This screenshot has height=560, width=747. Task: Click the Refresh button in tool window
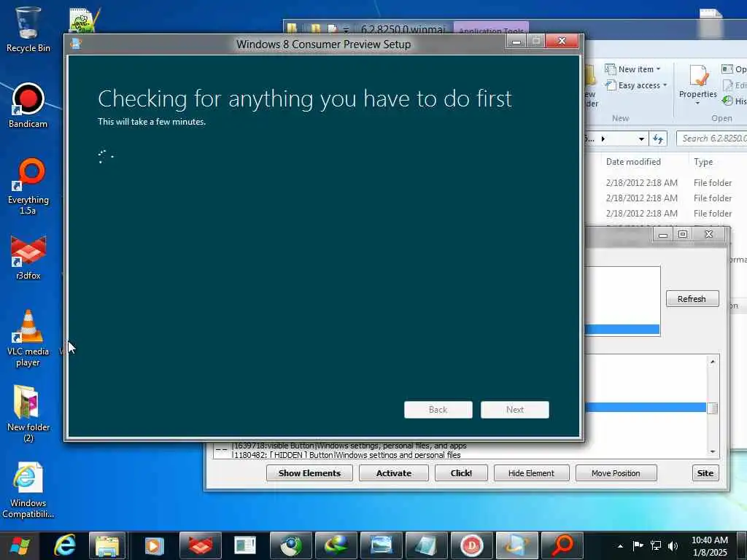(x=692, y=298)
